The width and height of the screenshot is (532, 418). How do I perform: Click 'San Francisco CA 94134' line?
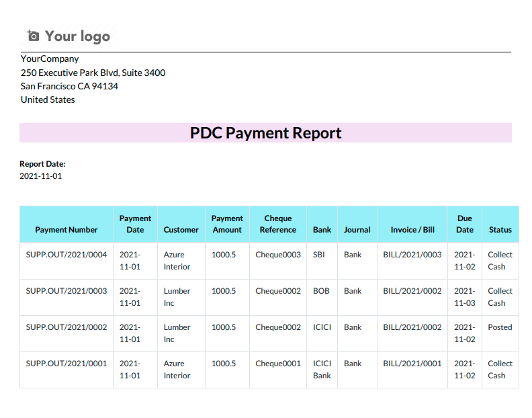[69, 86]
